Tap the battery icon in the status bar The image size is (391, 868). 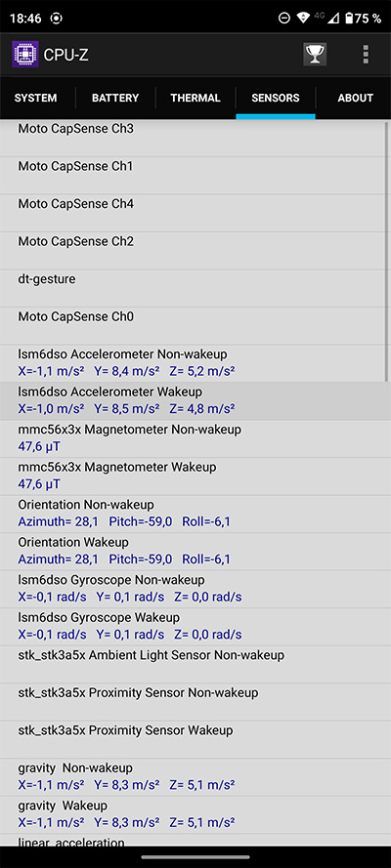[x=349, y=19]
